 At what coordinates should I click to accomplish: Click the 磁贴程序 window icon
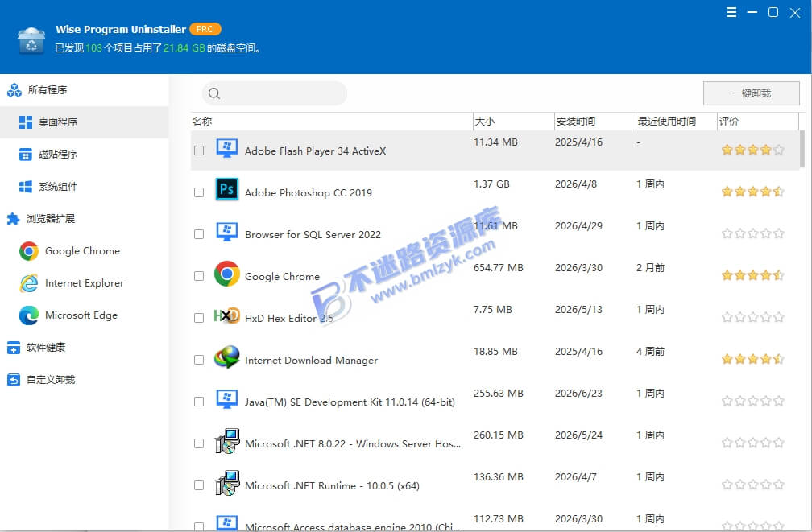click(x=26, y=155)
